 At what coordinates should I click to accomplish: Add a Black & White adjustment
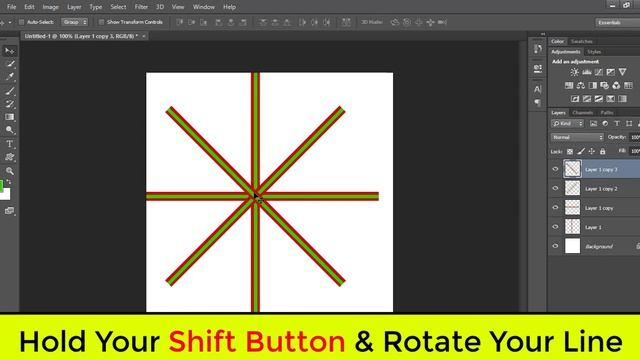tap(592, 86)
